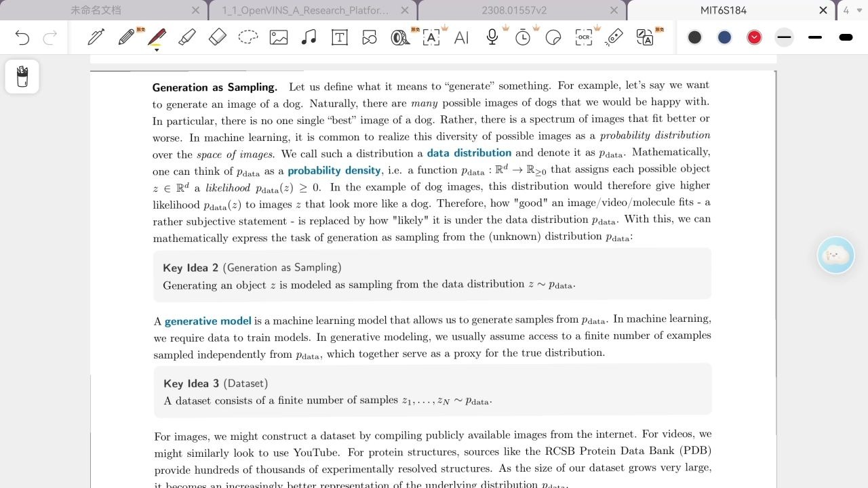868x488 pixels.
Task: Choose the medium stroke width
Action: coord(815,37)
